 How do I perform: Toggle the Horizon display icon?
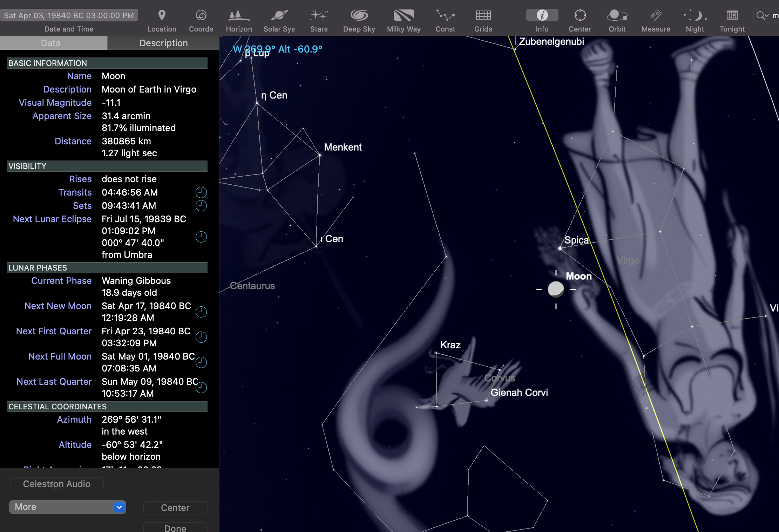tap(239, 15)
